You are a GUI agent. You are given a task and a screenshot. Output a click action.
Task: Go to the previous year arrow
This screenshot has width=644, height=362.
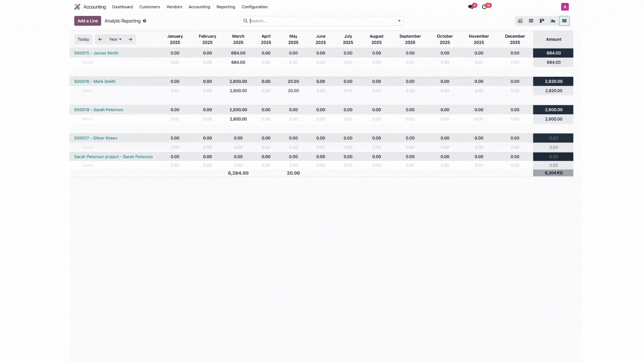100,39
